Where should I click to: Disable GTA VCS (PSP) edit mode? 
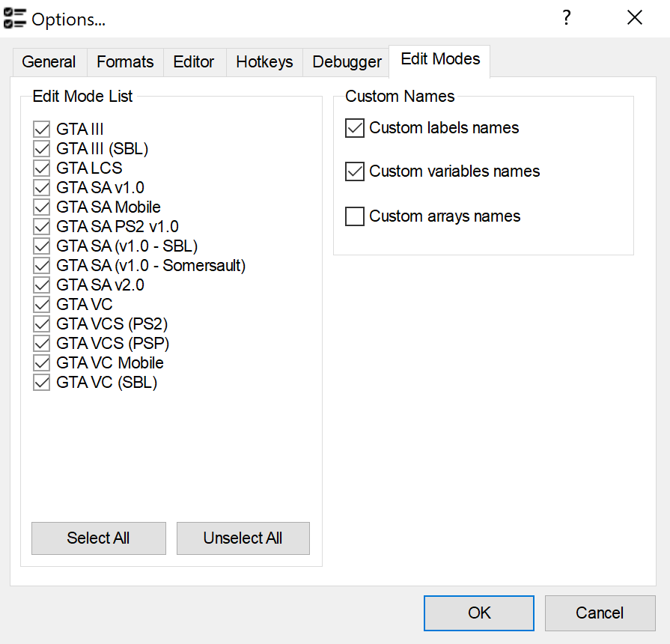(x=41, y=344)
